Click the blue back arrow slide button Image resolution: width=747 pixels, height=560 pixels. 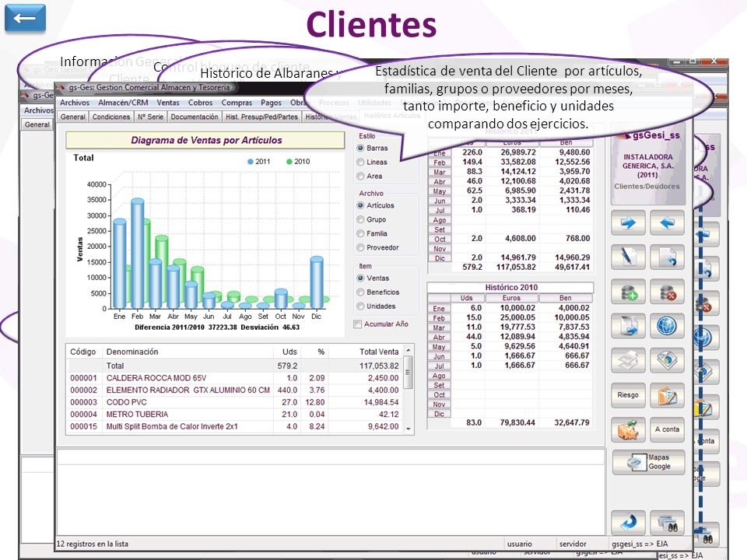(x=25, y=18)
